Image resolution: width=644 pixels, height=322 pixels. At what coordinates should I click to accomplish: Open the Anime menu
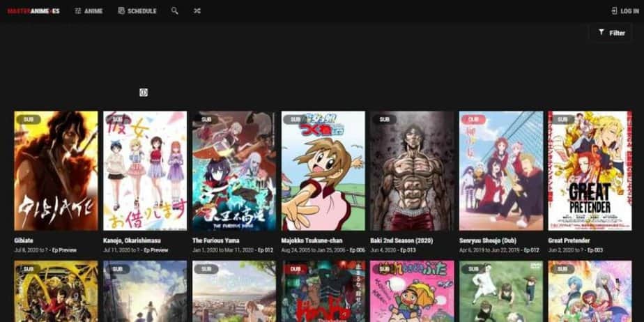pos(89,11)
